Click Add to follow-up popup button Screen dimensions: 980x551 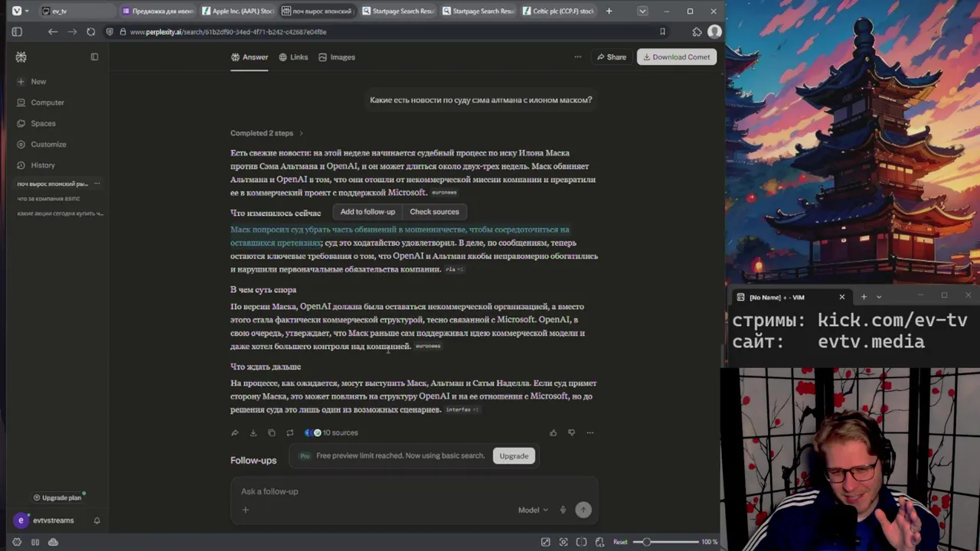tap(367, 212)
